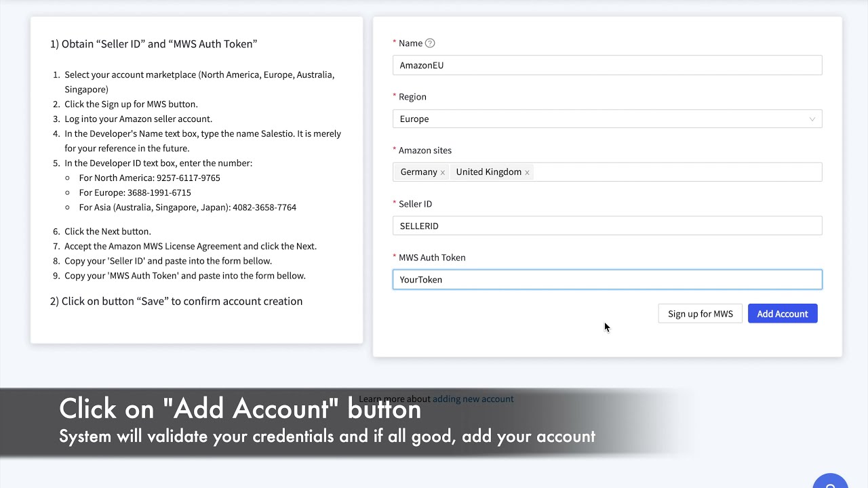Click the step 'Click the Next button'
Screen dimensions: 868x488
pos(108,231)
